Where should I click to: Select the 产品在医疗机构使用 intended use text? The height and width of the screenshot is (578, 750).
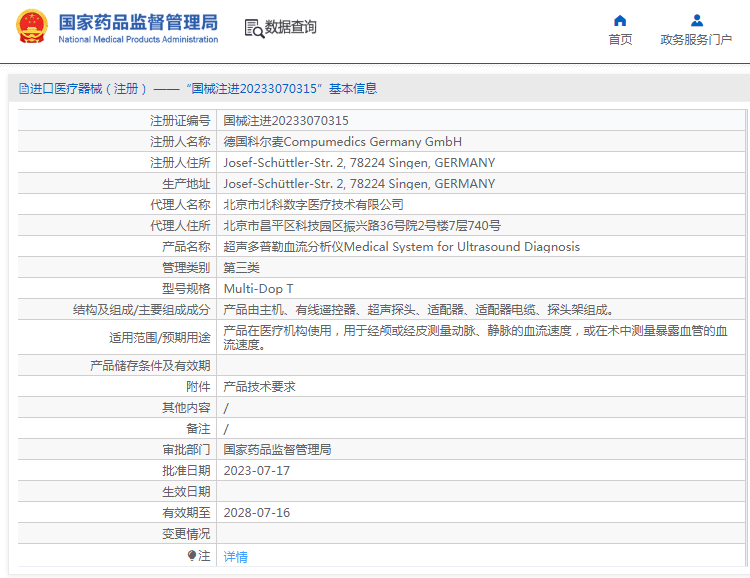(475, 337)
